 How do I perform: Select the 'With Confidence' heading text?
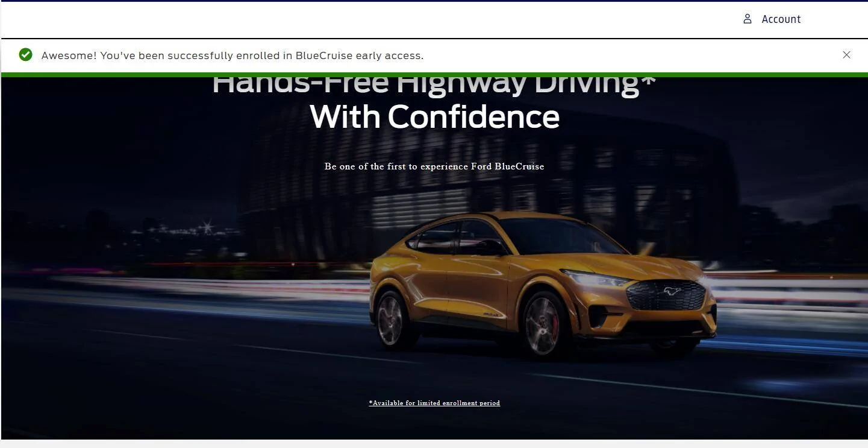434,117
